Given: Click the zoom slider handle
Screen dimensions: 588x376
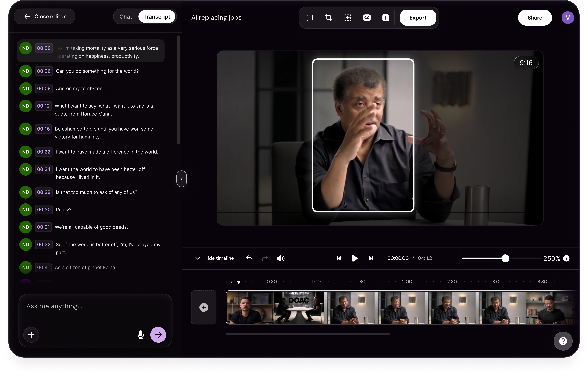Looking at the screenshot, I should (x=505, y=258).
